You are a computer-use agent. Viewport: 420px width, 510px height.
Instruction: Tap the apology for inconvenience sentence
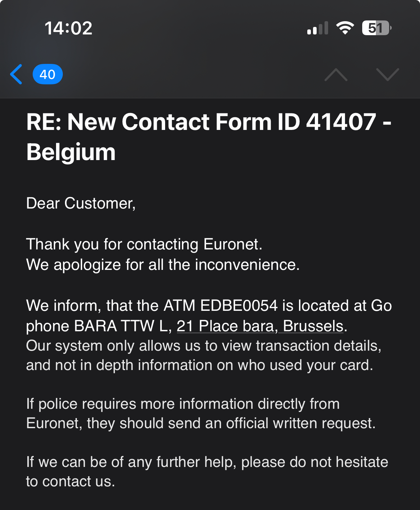[163, 265]
